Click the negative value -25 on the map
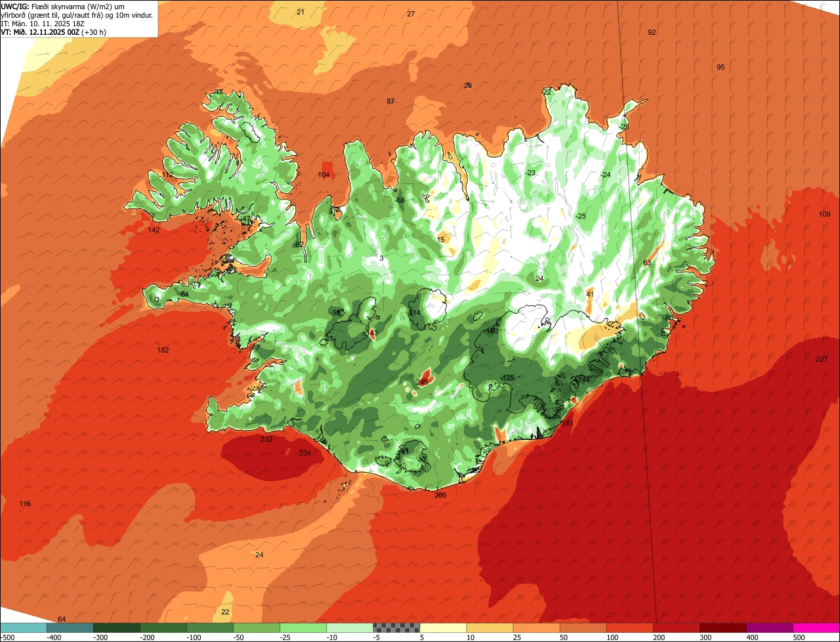The image size is (840, 642). click(581, 216)
